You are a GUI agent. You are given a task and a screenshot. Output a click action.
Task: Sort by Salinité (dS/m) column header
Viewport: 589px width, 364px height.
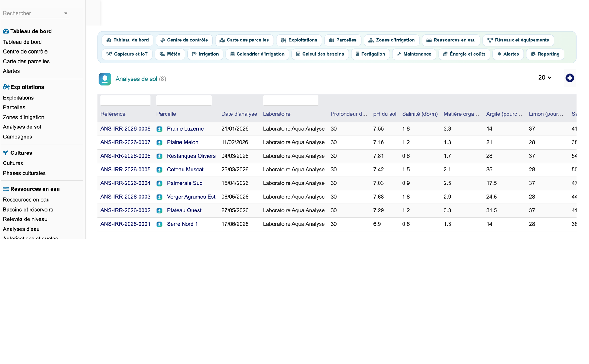(420, 114)
